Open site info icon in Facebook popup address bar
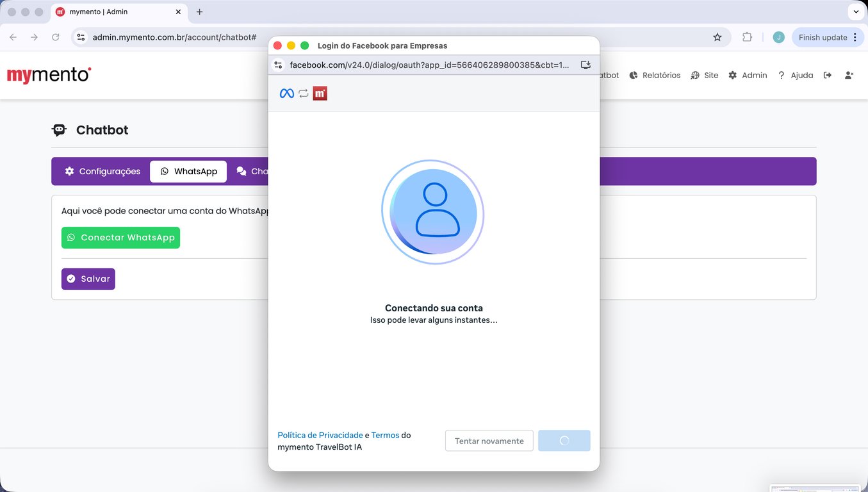 tap(278, 65)
